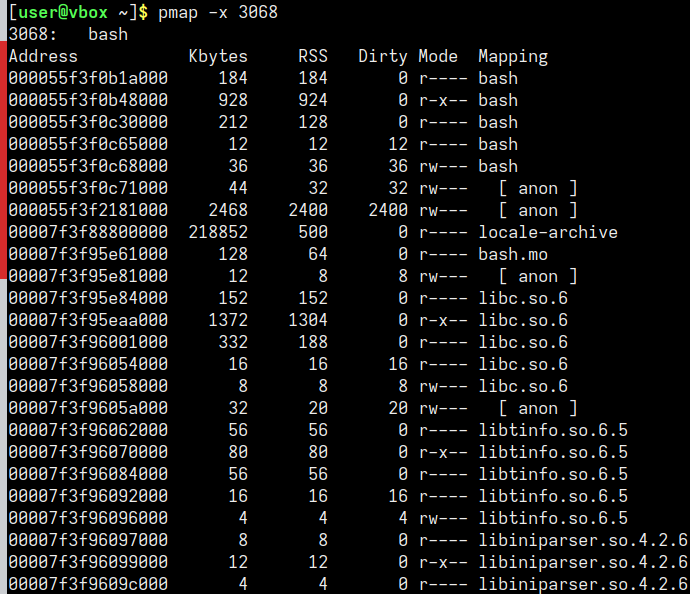Click the 218852 Kbytes value

[x=218, y=232]
